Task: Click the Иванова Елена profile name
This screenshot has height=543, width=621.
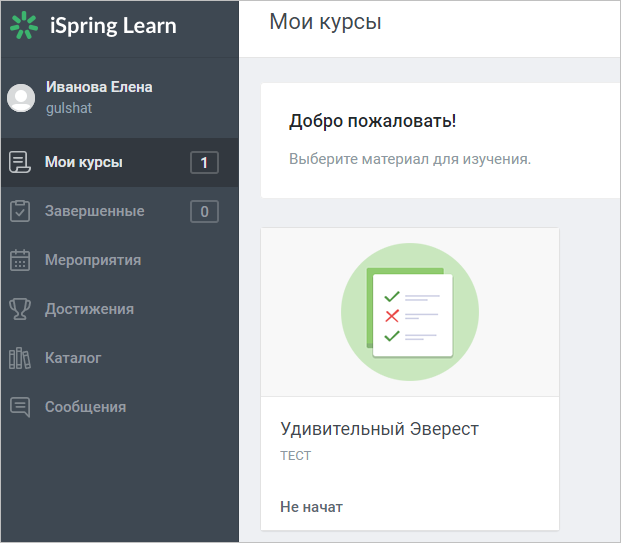Action: pos(99,87)
